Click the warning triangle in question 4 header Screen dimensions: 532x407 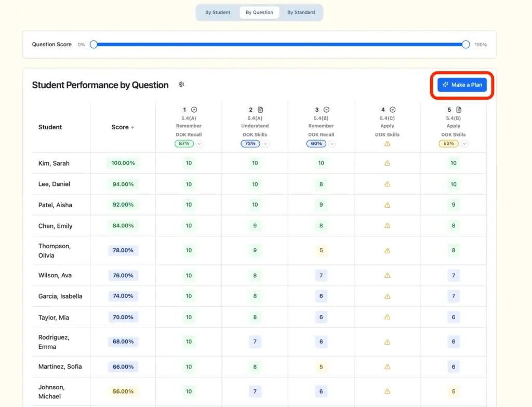click(387, 144)
